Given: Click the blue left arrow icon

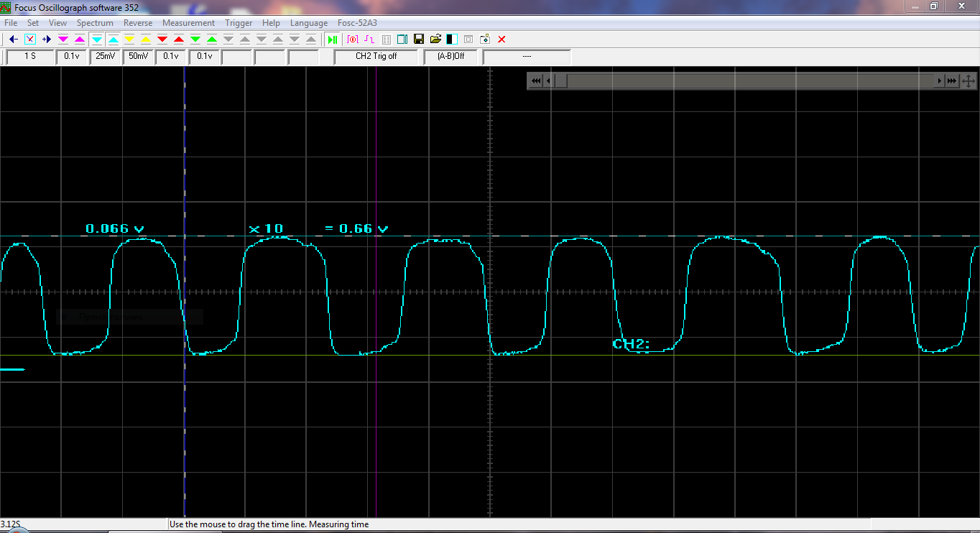Looking at the screenshot, I should coord(14,40).
